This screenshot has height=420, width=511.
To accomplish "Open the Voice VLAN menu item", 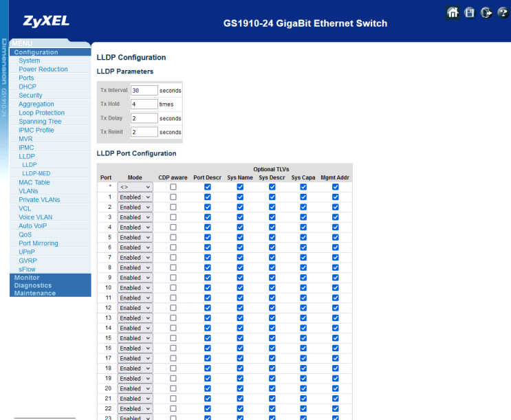I will (x=35, y=217).
